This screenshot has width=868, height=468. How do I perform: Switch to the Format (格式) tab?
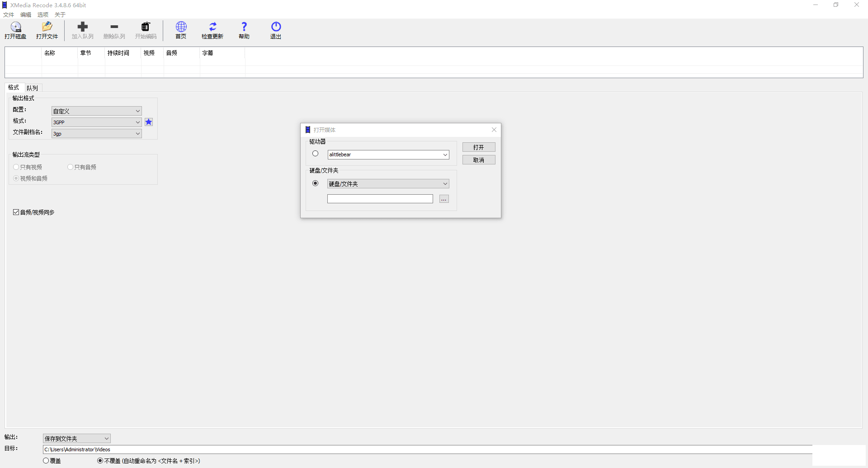pyautogui.click(x=14, y=88)
